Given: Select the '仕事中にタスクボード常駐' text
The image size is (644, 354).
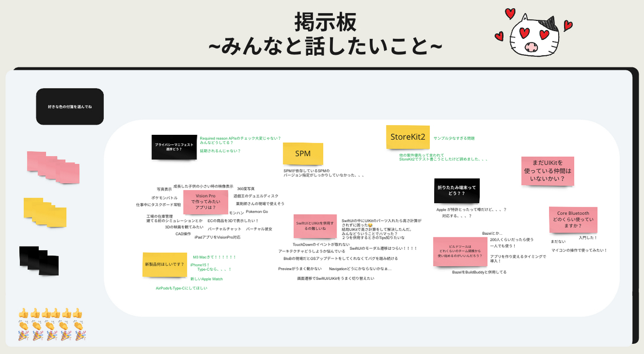Looking at the screenshot, I should coord(158,205).
